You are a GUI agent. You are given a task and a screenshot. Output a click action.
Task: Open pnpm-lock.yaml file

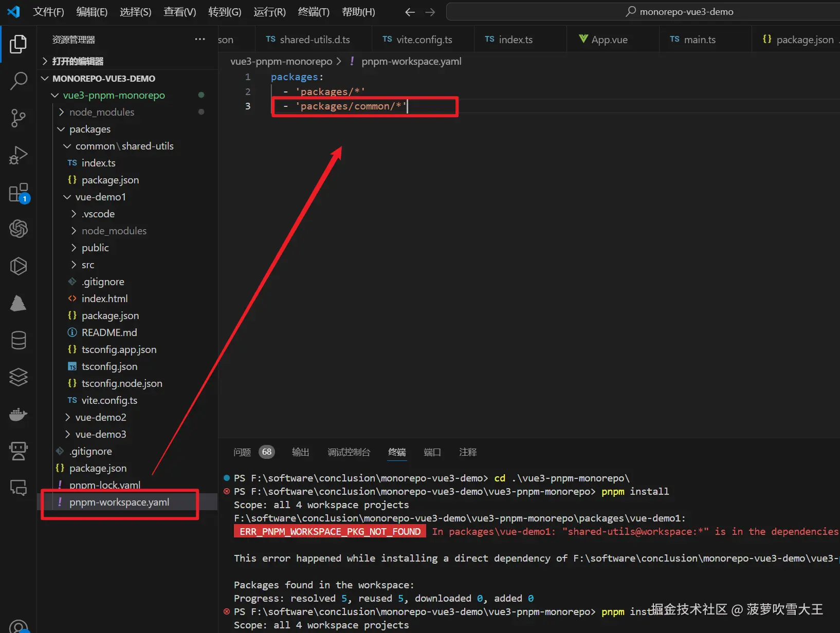coord(129,485)
